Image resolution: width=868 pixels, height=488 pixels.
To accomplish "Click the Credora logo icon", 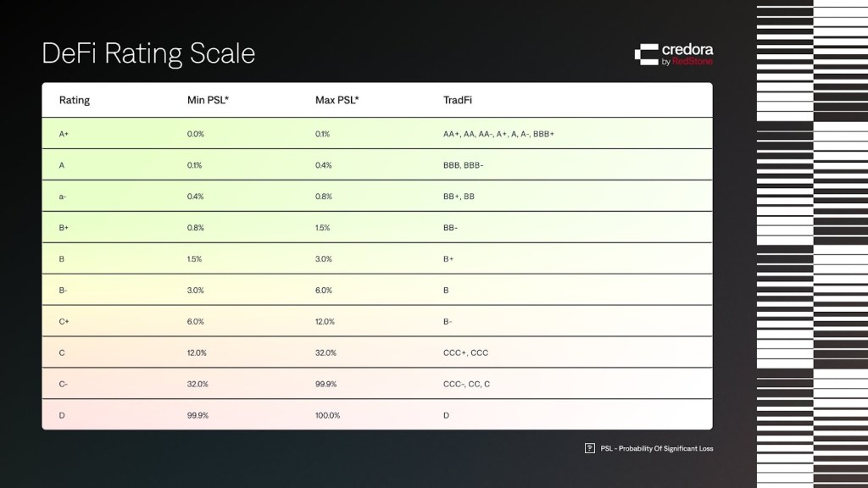I will 646,54.
